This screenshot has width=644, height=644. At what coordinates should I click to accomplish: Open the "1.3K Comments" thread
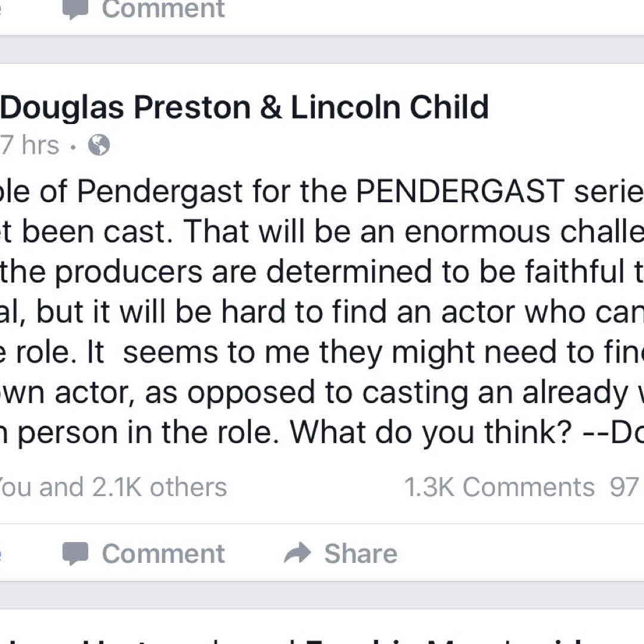pos(500,487)
